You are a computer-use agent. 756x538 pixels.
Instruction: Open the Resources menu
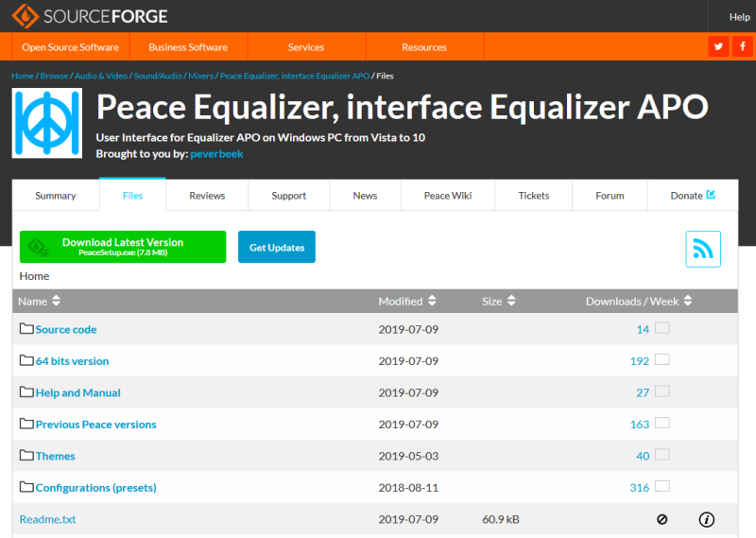pyautogui.click(x=424, y=47)
